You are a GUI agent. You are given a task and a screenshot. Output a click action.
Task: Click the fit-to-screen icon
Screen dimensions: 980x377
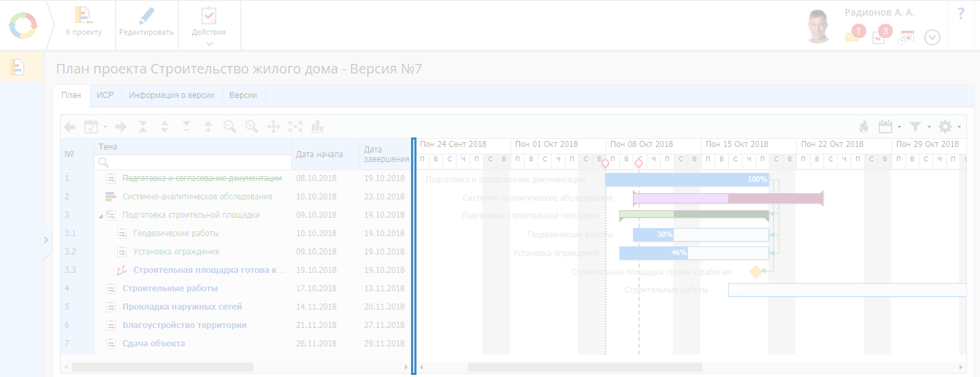tap(295, 127)
